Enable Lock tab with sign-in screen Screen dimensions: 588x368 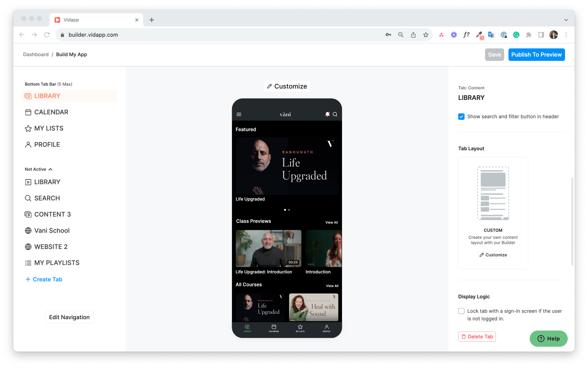click(x=461, y=311)
